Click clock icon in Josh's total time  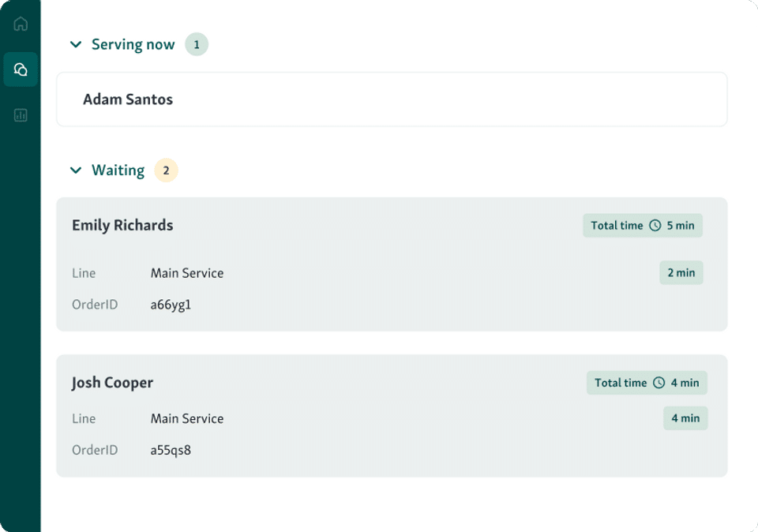(x=659, y=383)
